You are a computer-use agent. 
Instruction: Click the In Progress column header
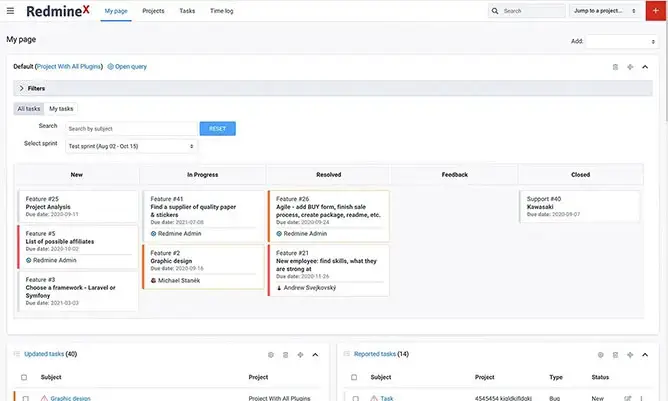[x=202, y=175]
